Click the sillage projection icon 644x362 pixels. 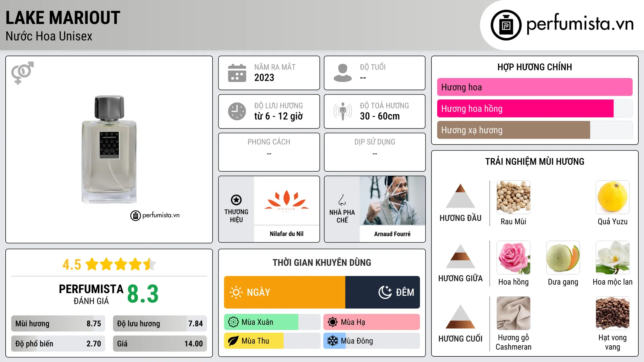pos(343,111)
